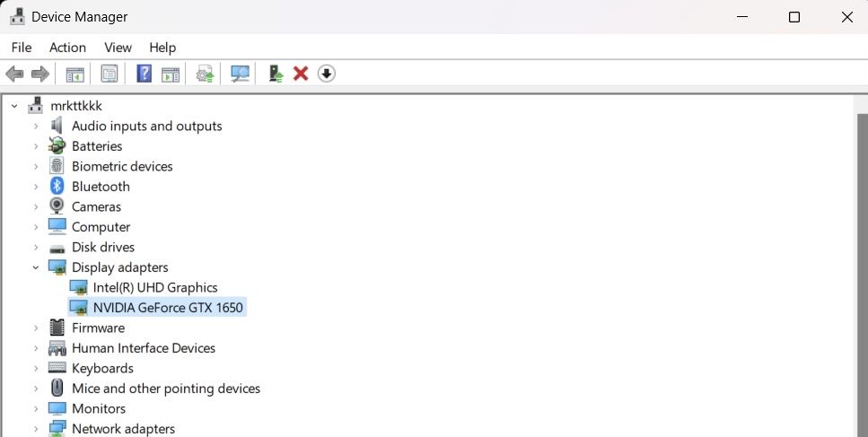Expand the Disk drives chevron
The height and width of the screenshot is (437, 868).
click(35, 248)
